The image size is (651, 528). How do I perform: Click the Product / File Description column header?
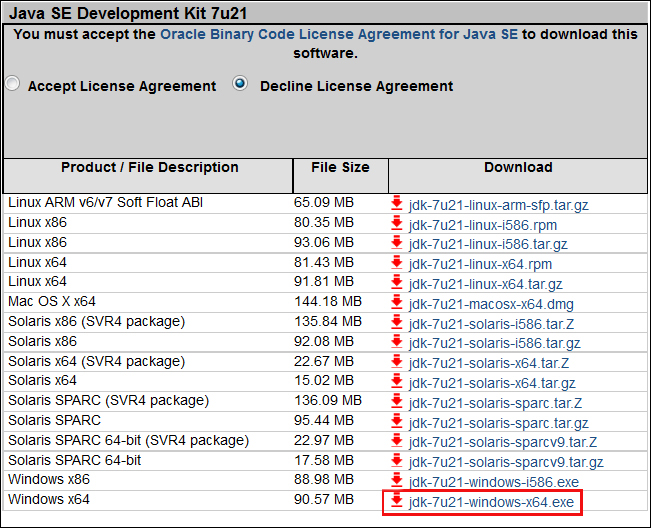coord(150,168)
